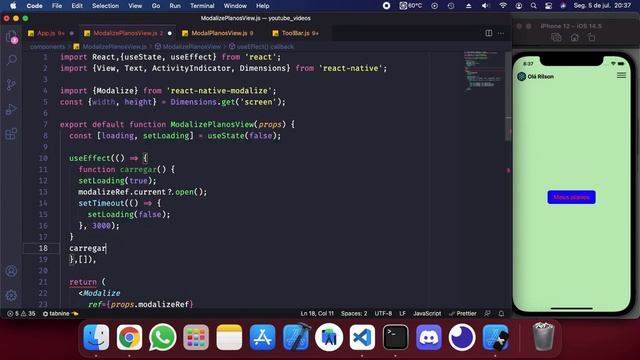Open the Manage gear in activity bar
Image resolution: width=640 pixels, height=360 pixels.
(x=11, y=295)
